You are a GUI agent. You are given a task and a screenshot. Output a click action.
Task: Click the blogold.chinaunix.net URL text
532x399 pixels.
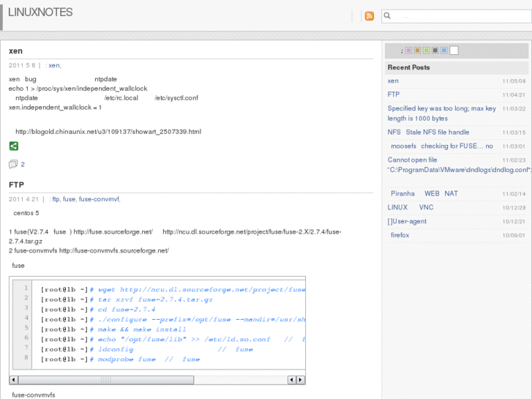pos(108,132)
